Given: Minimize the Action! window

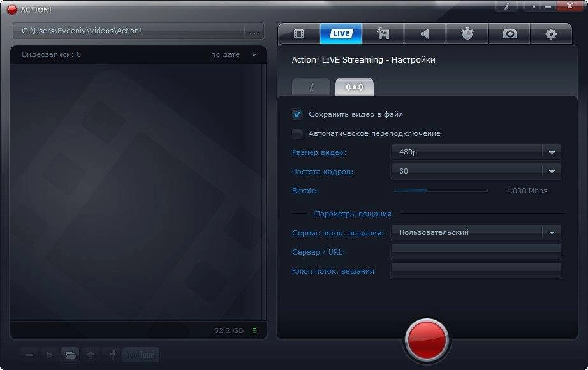Looking at the screenshot, I should point(548,6).
